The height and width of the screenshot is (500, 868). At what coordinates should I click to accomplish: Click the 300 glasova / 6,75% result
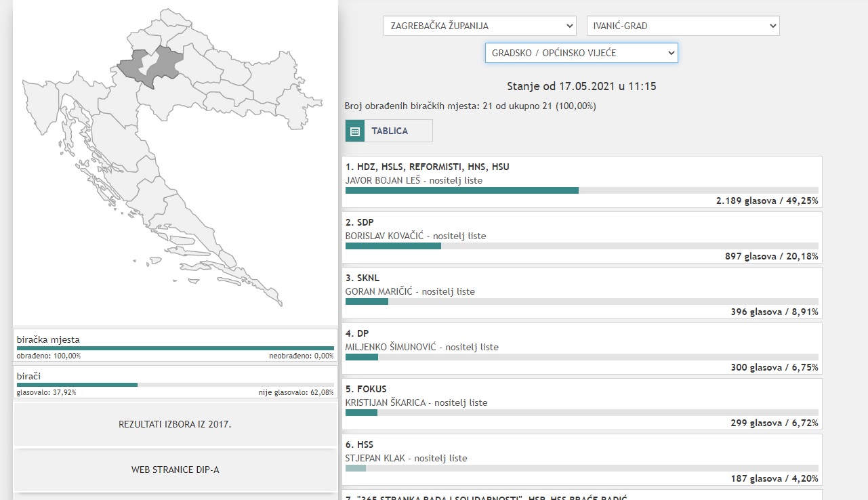pos(774,368)
